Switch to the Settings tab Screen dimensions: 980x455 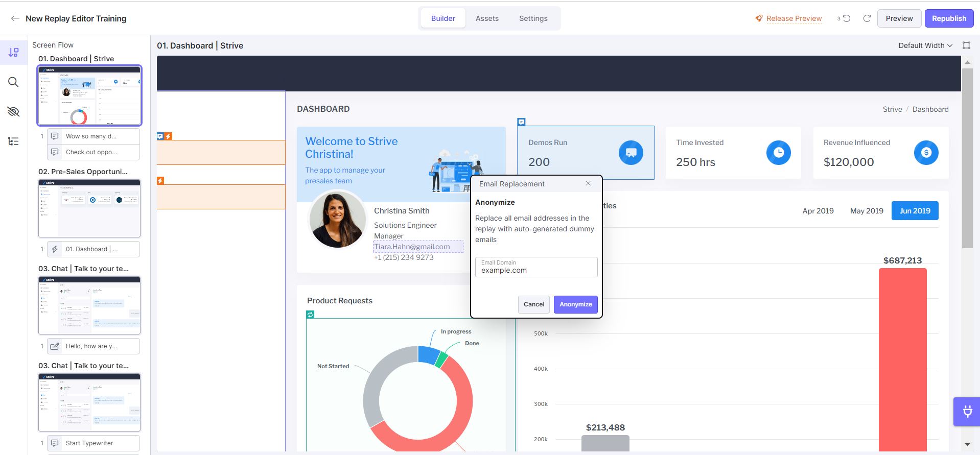533,18
